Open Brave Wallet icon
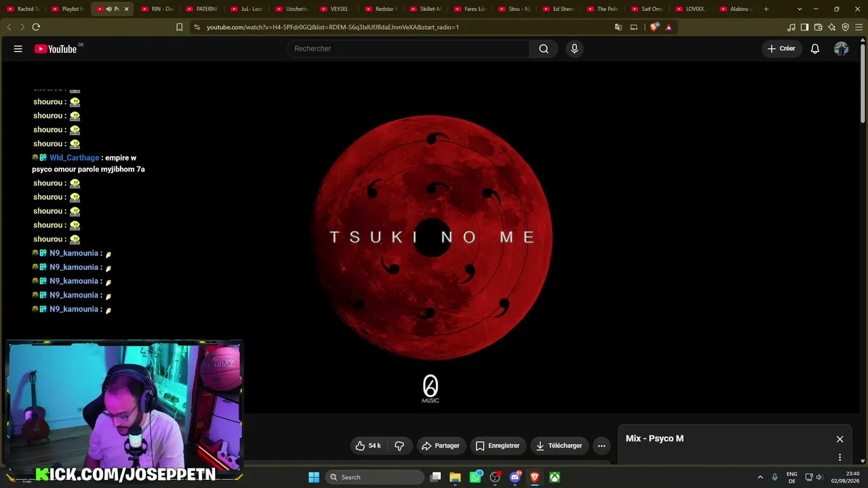 pyautogui.click(x=818, y=27)
